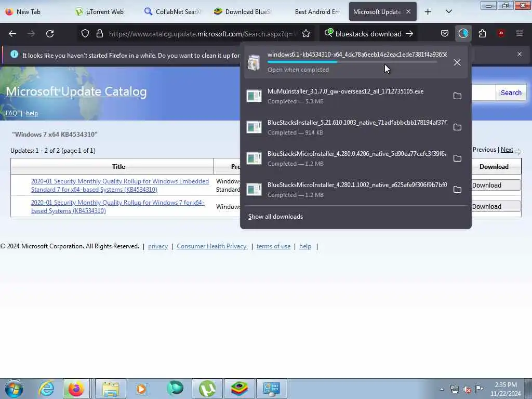This screenshot has width=532, height=399.
Task: Open the µTorrent taskbar icon
Action: [x=207, y=389]
